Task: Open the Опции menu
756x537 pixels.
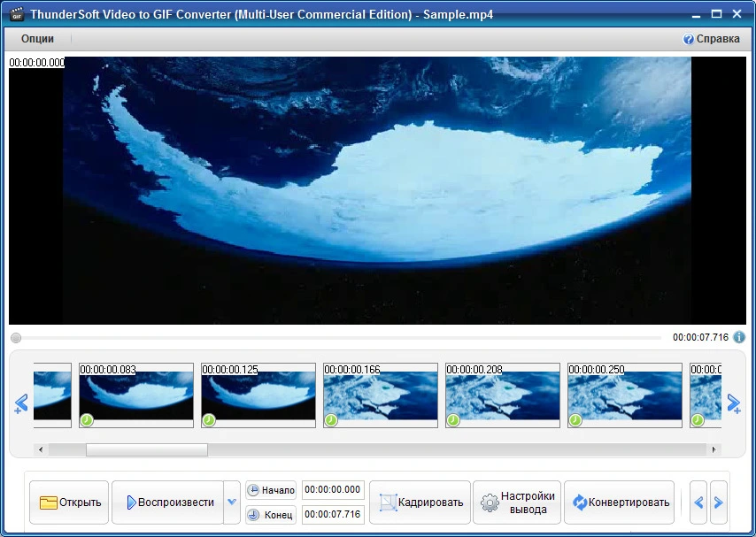Action: tap(35, 39)
